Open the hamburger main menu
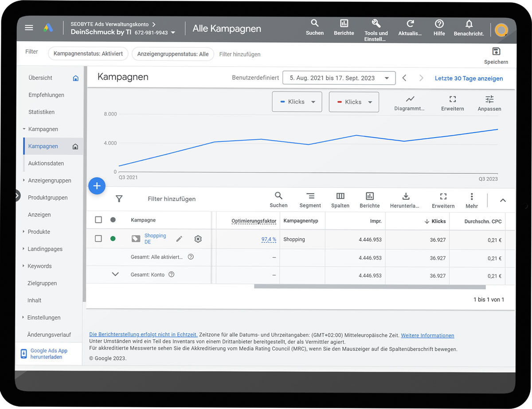Screen dimensions: 532x409 coord(29,28)
